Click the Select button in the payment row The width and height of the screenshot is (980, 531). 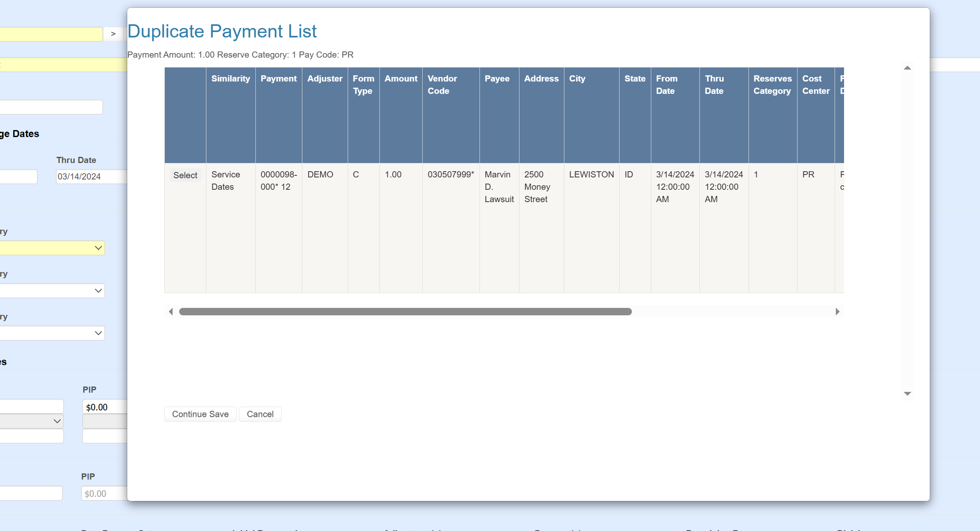185,175
